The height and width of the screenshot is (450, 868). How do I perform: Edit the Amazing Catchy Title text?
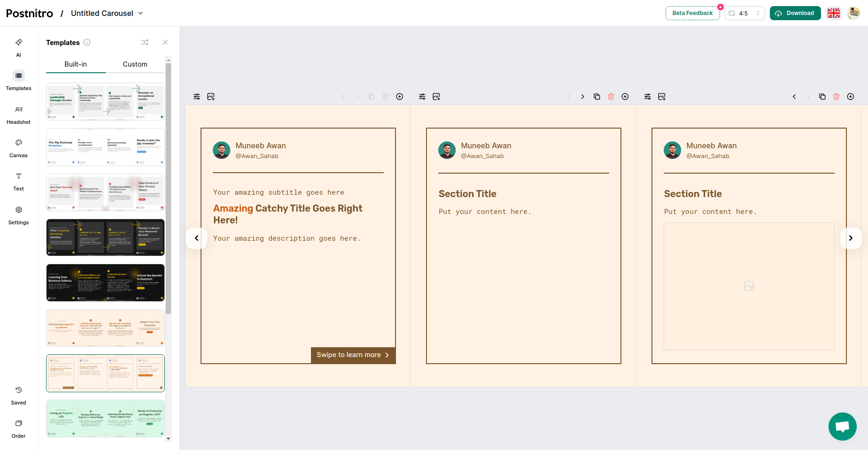(x=288, y=214)
